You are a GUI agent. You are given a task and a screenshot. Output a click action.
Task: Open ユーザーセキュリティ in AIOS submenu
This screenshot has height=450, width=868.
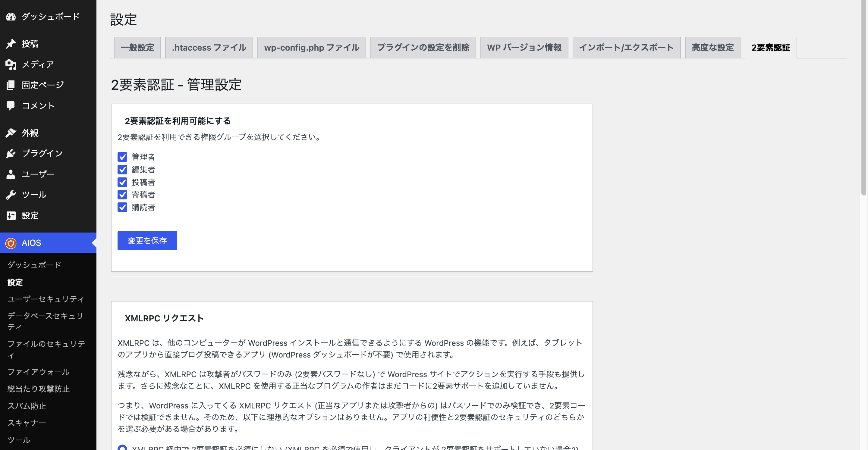46,299
